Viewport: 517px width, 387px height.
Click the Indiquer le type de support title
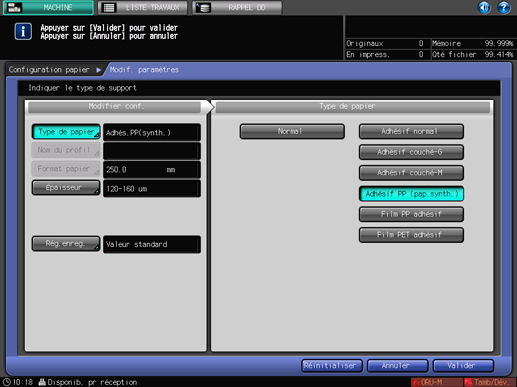pyautogui.click(x=82, y=88)
